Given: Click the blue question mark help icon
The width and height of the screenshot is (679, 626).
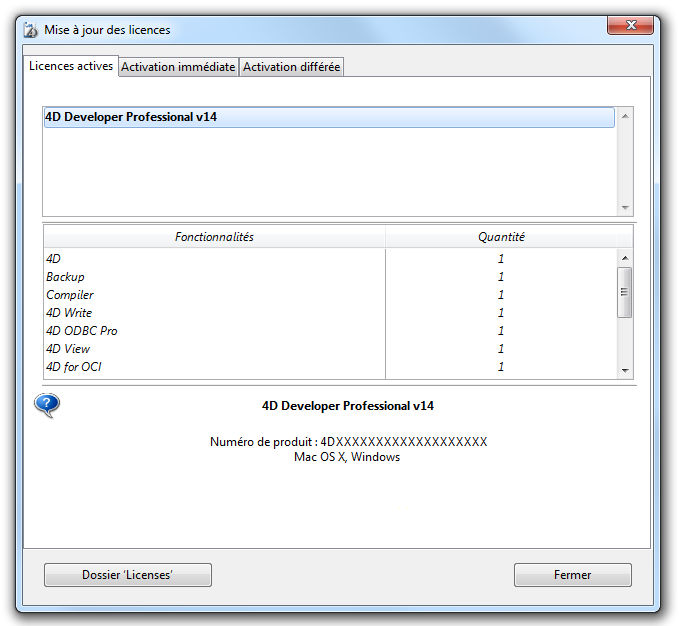Looking at the screenshot, I should click(47, 405).
